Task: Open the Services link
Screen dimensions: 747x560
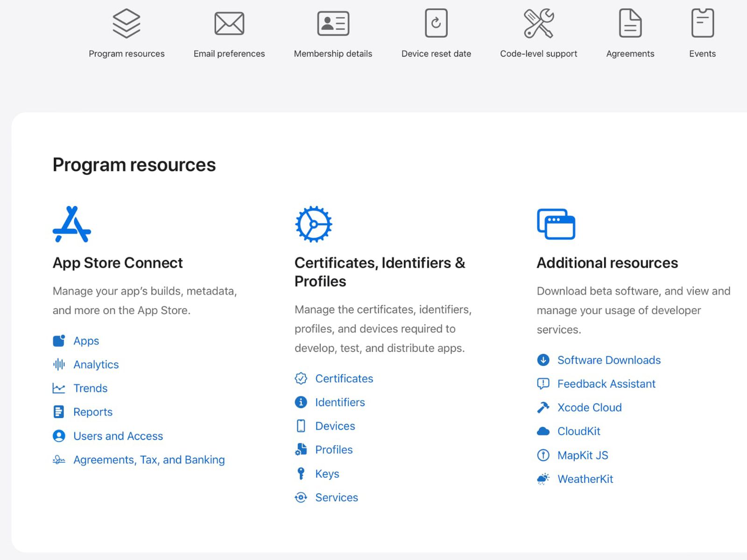Action: [x=336, y=497]
